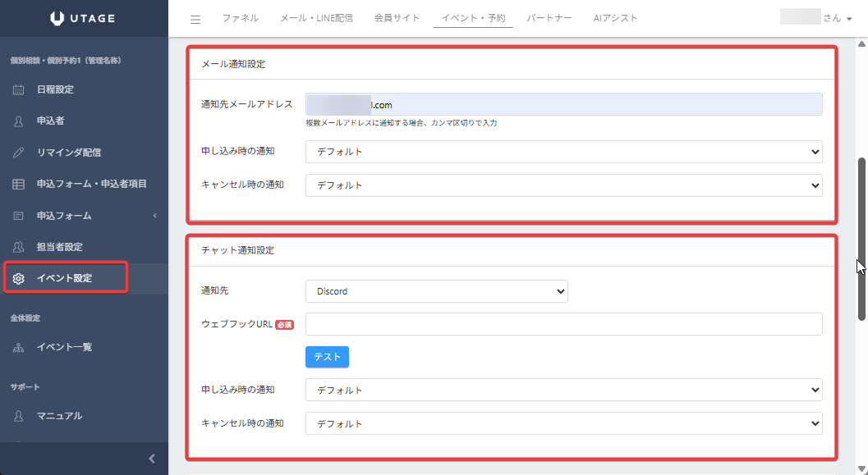Click the pencil icon for リマインダ配信

18,153
